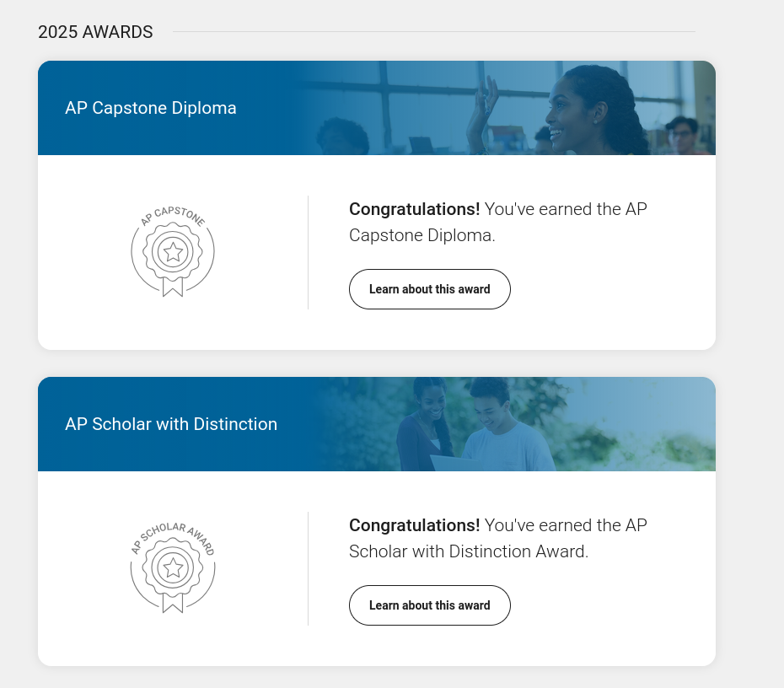Click the curved 'AP SCHOLAR AWARD' badge lettering

(x=173, y=536)
